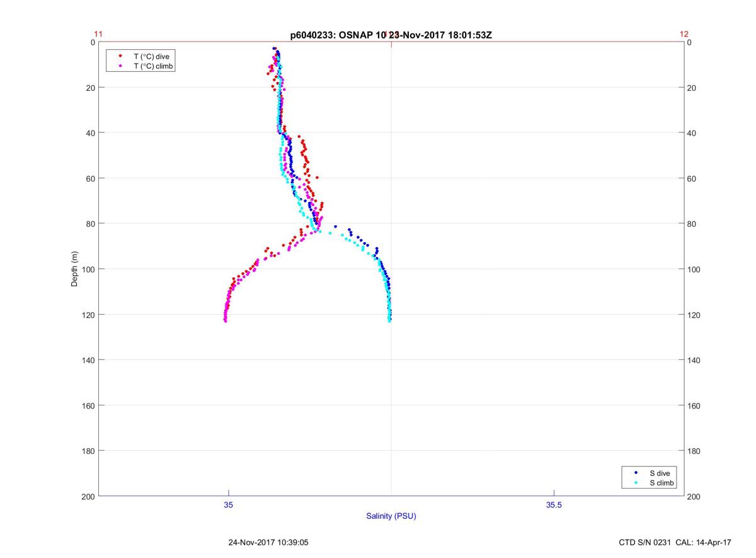Viewport: 756px width, 558px height.
Task: Select the '80' tick on the right depth axis
Action: click(x=692, y=224)
